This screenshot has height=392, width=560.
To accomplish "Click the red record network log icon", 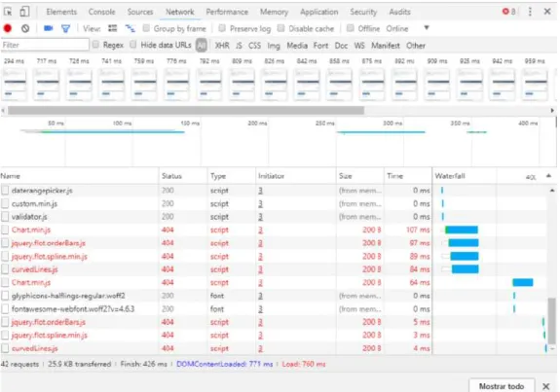I will coord(7,28).
